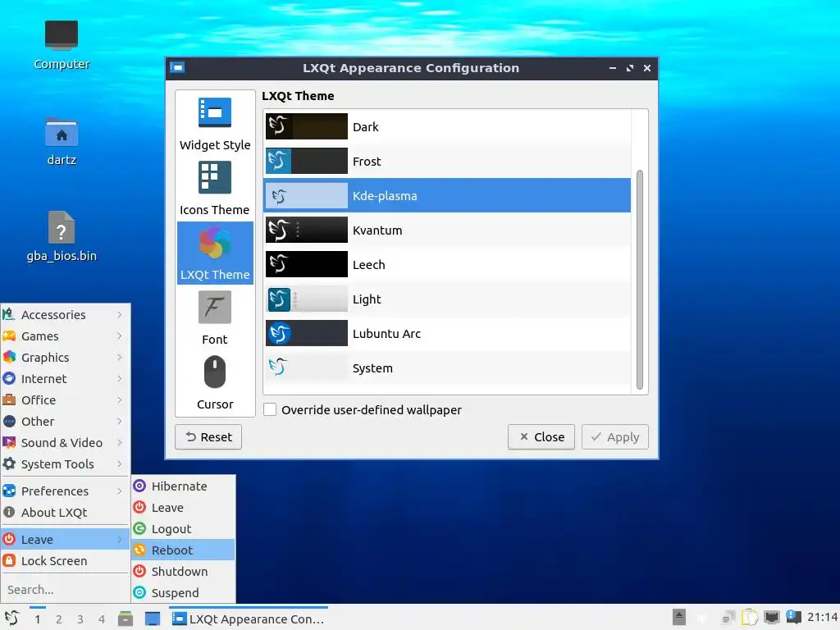Click the Office briefcase icon
Image resolution: width=840 pixels, height=630 pixels.
pyautogui.click(x=9, y=399)
